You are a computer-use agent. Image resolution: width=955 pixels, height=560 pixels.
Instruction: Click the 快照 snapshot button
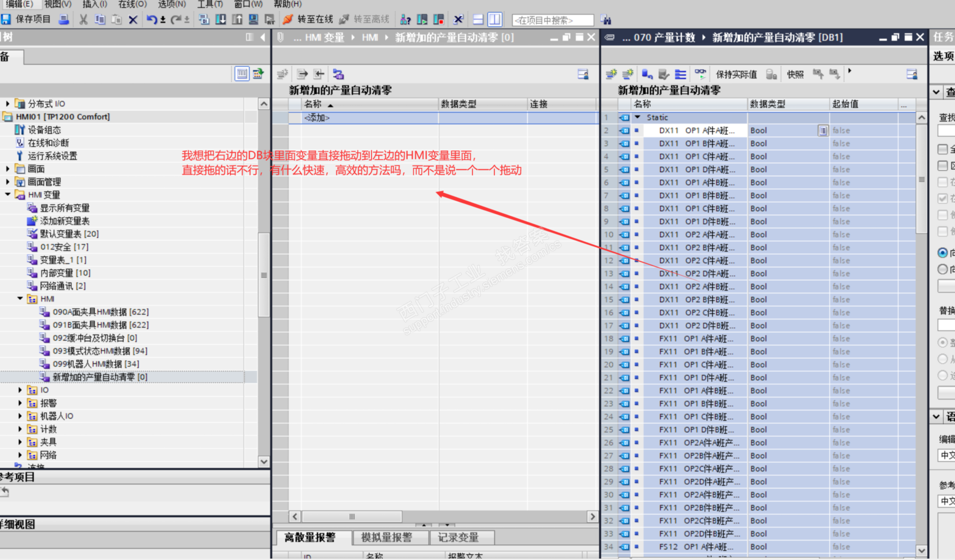[x=795, y=74]
